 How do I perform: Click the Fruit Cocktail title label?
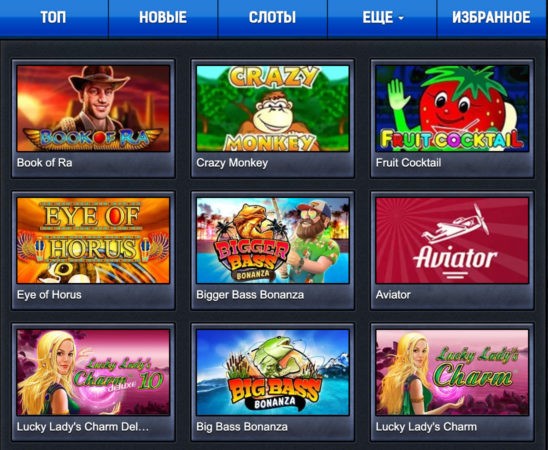(408, 163)
